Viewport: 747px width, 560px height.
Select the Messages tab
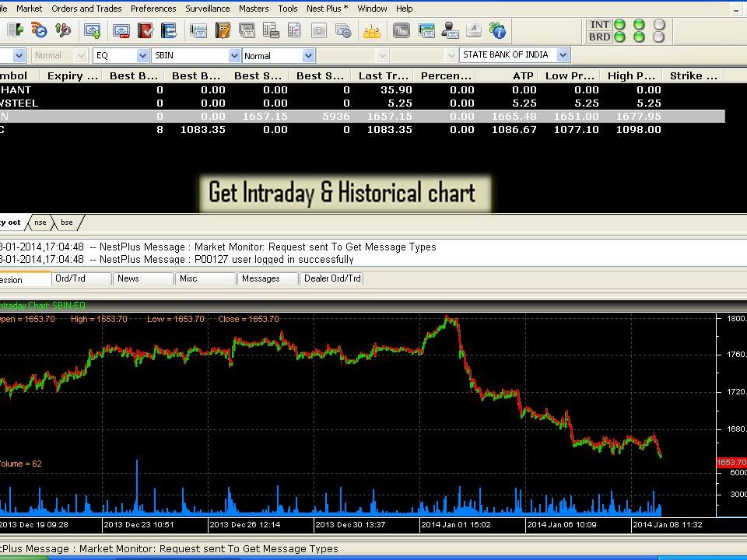coord(268,278)
